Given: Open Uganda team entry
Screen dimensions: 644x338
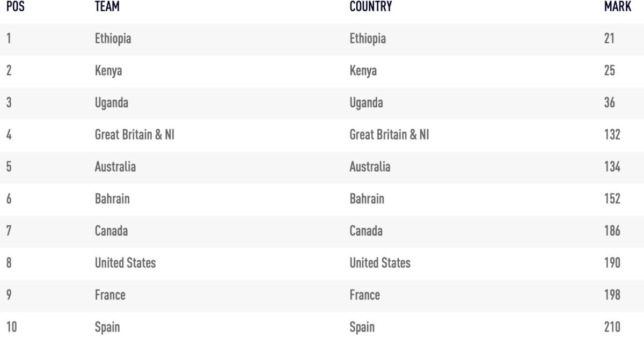Looking at the screenshot, I should tap(112, 102).
